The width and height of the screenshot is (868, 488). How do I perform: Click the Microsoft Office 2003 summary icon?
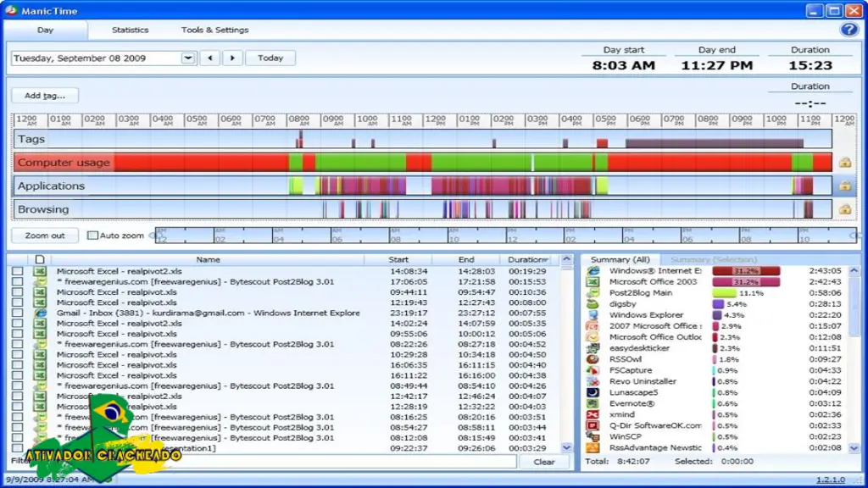point(593,281)
